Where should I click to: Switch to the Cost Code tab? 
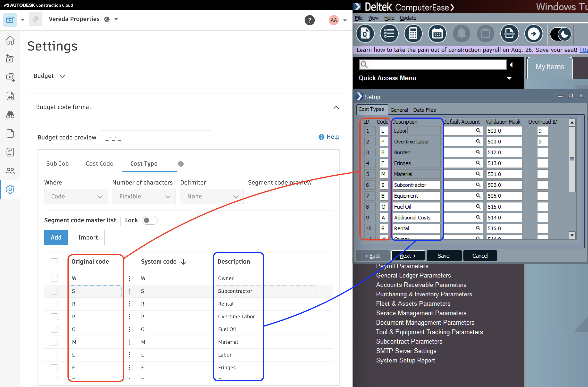[x=100, y=164]
